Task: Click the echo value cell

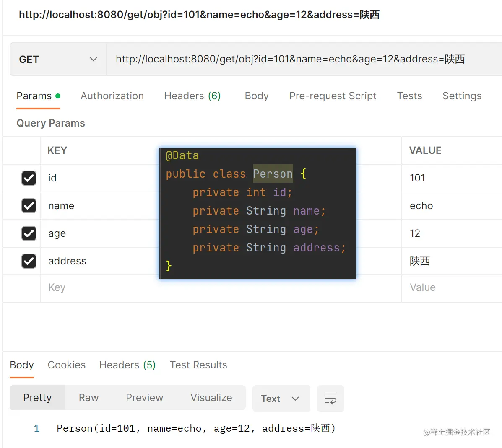Action: click(452, 206)
